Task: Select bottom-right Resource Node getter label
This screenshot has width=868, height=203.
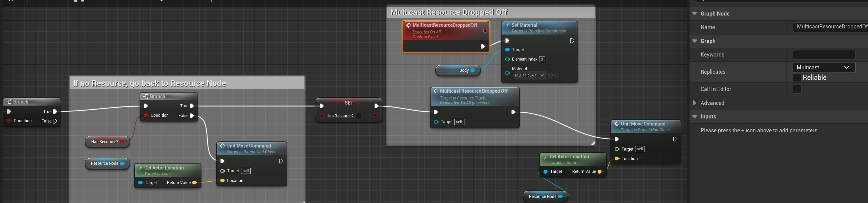Action: tap(542, 197)
